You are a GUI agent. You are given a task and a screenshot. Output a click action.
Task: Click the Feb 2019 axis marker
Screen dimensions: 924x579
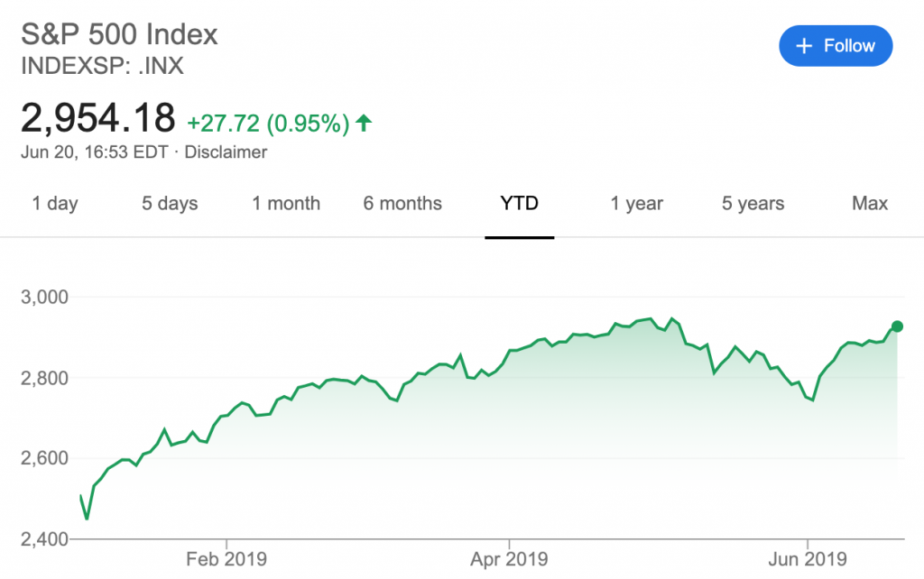click(226, 559)
